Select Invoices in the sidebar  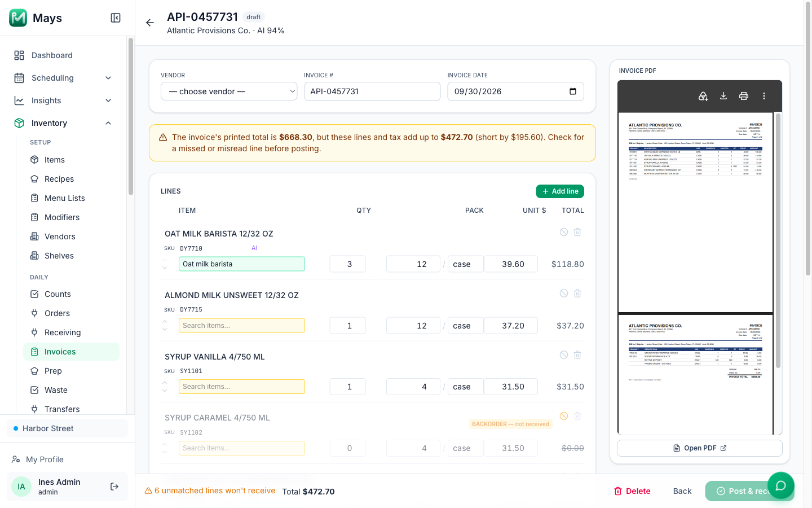point(71,352)
